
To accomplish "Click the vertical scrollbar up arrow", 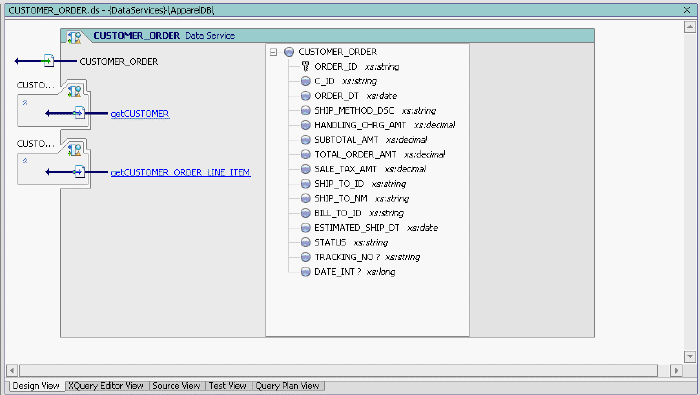I will point(690,27).
